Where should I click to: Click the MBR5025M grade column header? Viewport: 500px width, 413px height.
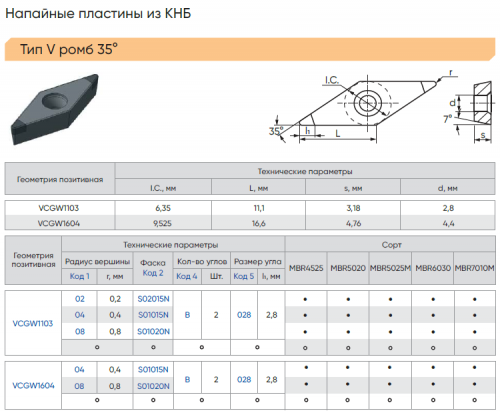[x=390, y=268]
